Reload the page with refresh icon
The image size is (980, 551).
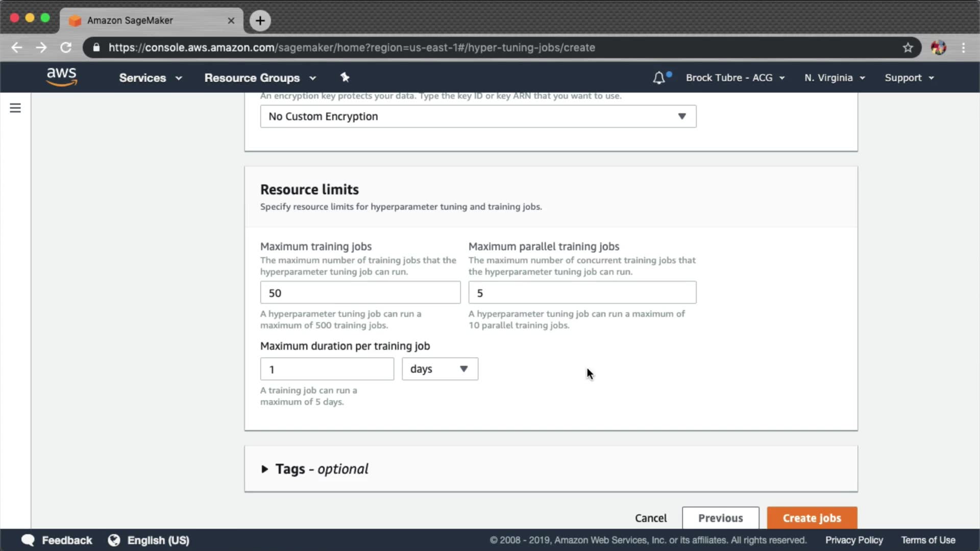[66, 47]
